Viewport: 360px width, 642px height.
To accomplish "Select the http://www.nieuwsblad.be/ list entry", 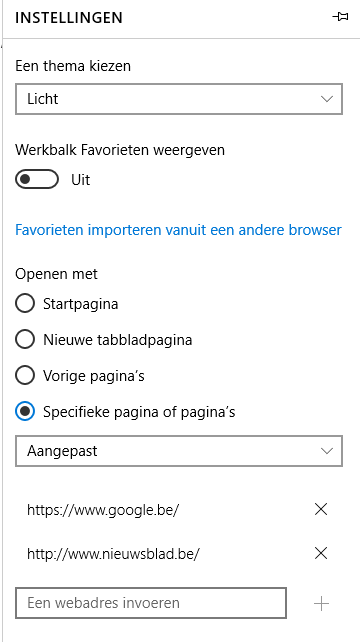I will coord(113,554).
